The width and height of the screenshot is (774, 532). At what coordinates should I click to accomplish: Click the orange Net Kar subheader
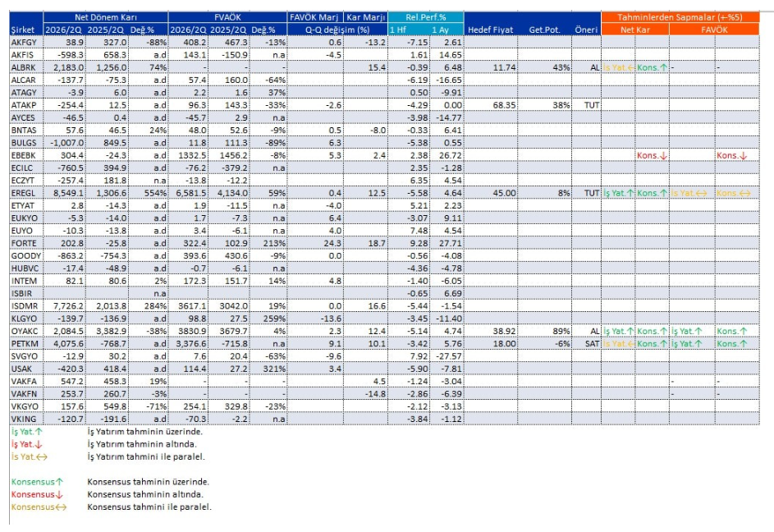[635, 30]
